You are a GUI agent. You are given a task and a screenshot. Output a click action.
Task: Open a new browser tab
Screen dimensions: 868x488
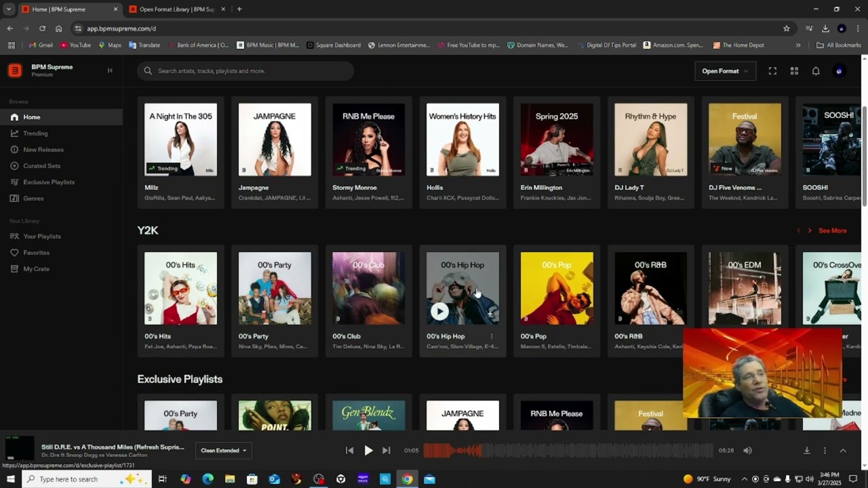pyautogui.click(x=239, y=9)
